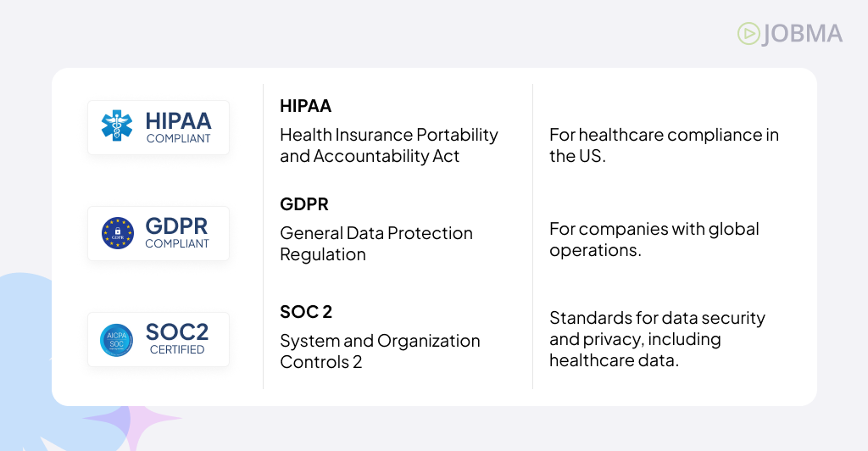Image resolution: width=868 pixels, height=451 pixels.
Task: Click 'For healthcare compliance in the US' text
Action: pyautogui.click(x=664, y=146)
